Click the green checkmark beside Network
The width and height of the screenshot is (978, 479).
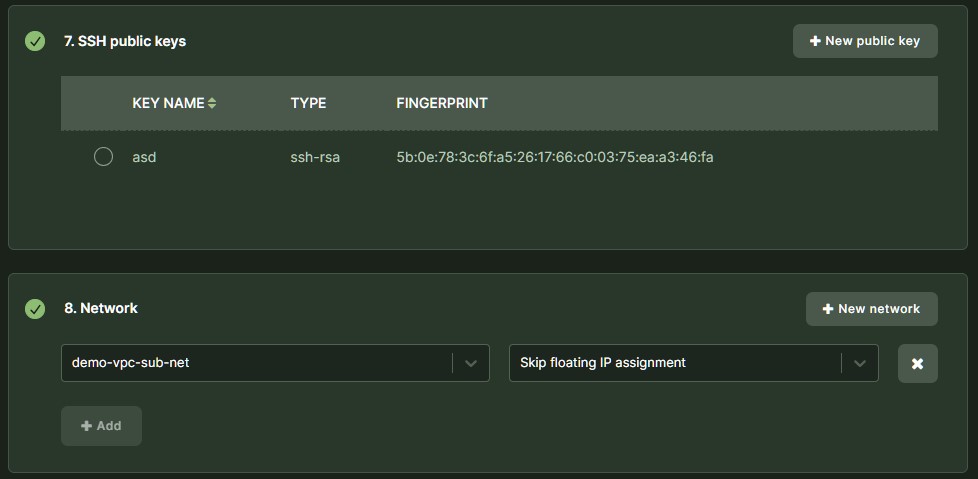click(35, 309)
